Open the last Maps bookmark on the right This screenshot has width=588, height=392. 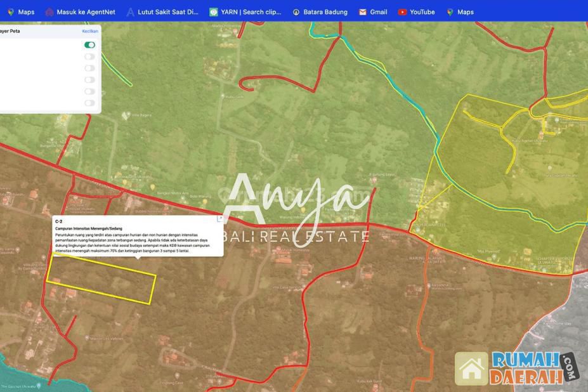460,12
